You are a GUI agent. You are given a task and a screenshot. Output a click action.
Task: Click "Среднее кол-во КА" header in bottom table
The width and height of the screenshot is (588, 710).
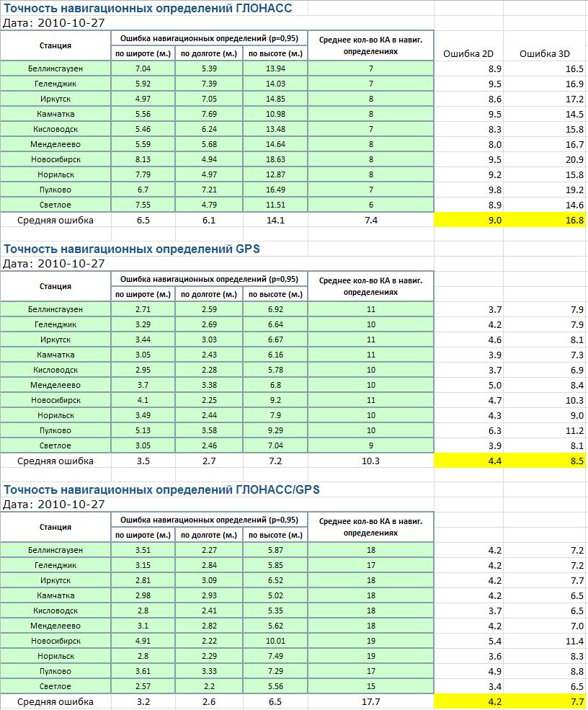(370, 526)
